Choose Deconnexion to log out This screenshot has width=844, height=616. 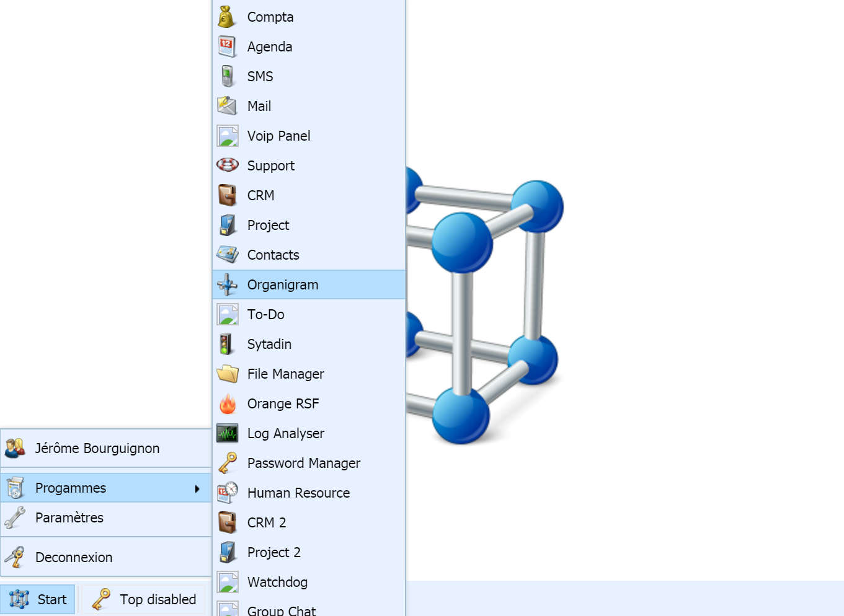(73, 557)
